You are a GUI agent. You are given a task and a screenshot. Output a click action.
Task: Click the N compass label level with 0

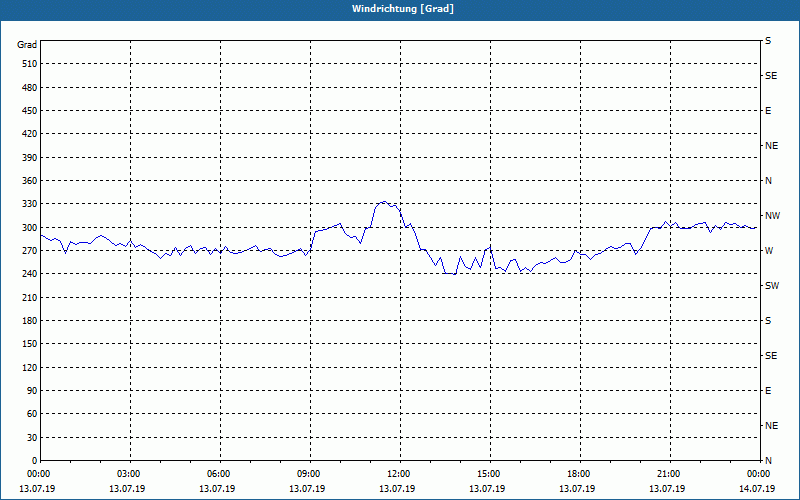(x=768, y=461)
